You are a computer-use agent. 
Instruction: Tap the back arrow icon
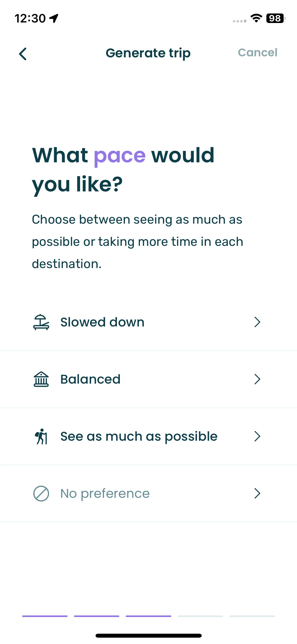[x=23, y=54]
